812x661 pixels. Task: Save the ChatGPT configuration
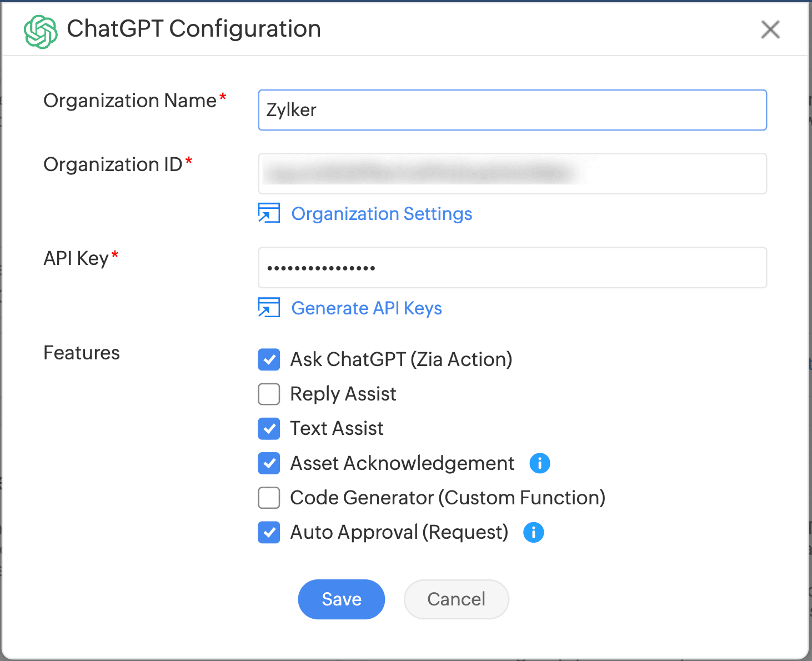tap(341, 599)
